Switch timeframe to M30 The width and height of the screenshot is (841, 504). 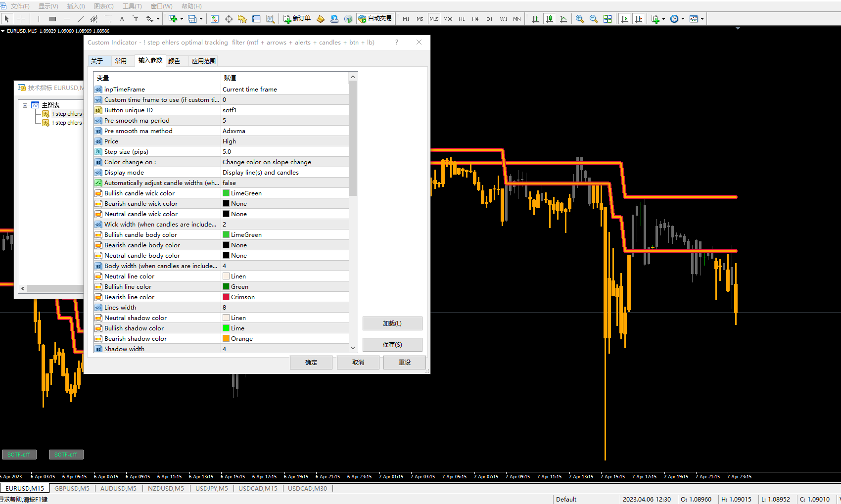(448, 19)
